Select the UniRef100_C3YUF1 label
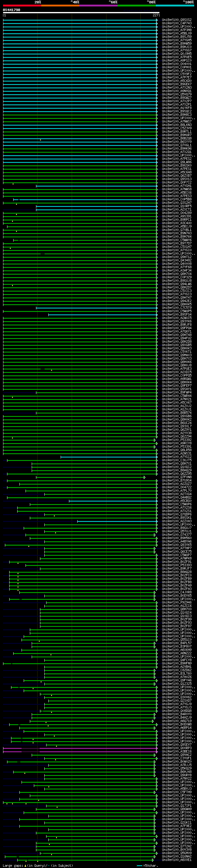 pos(177,758)
